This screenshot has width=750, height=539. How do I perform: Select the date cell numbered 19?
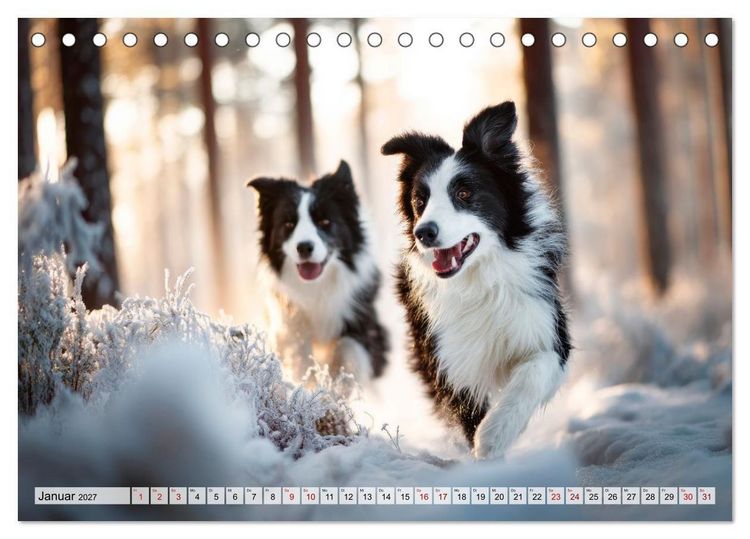[480, 495]
